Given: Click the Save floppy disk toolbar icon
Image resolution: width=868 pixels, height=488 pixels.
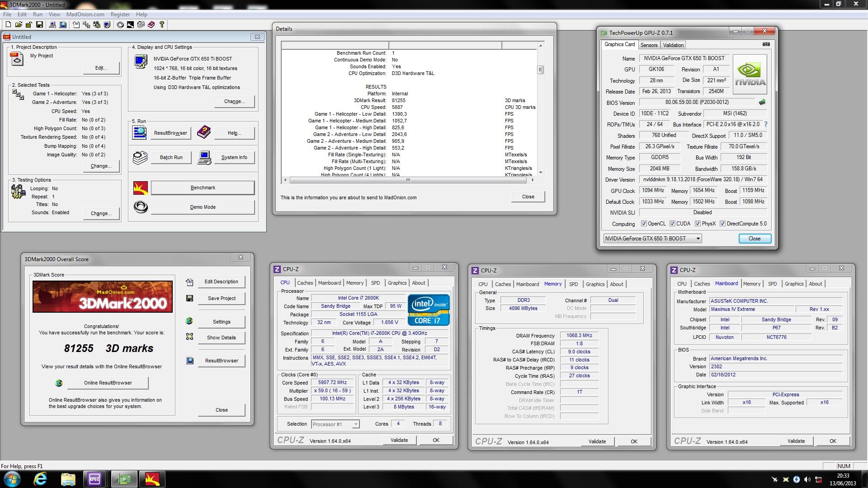Looking at the screenshot, I should pyautogui.click(x=39, y=24).
